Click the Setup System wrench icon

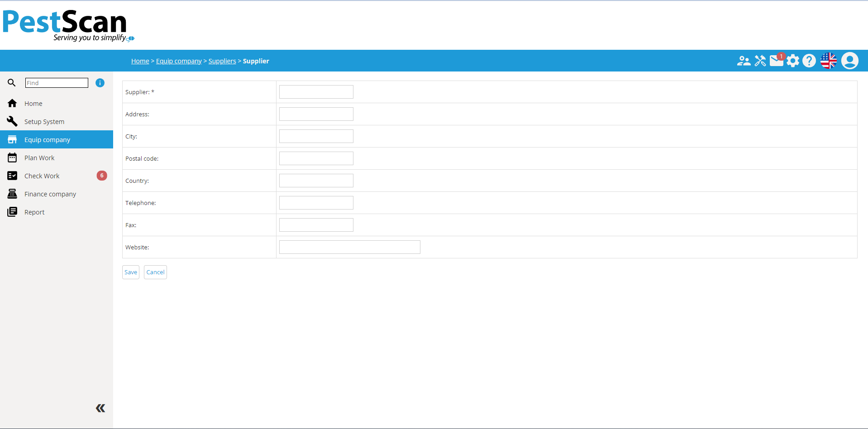click(12, 121)
